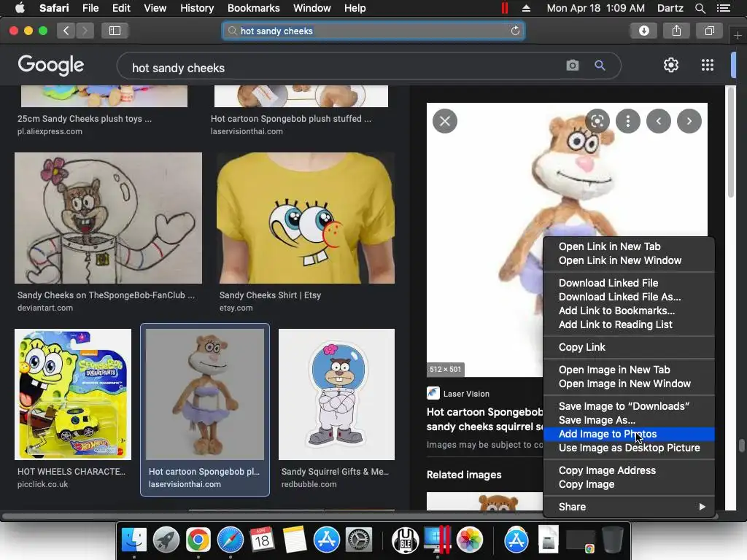Select Download Linked File
The height and width of the screenshot is (560, 747).
[x=629, y=283]
